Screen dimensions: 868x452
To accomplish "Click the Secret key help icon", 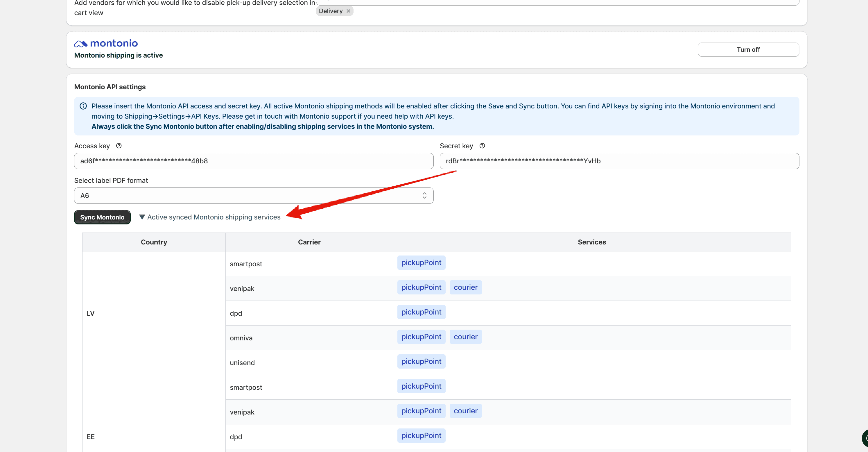I will pos(482,146).
